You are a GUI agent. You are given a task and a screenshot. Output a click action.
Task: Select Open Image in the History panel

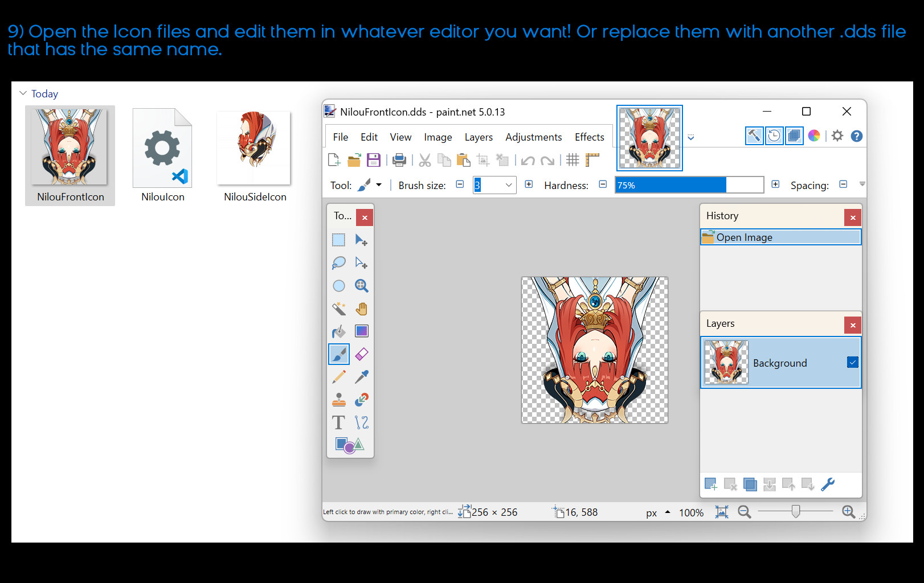[x=758, y=237]
